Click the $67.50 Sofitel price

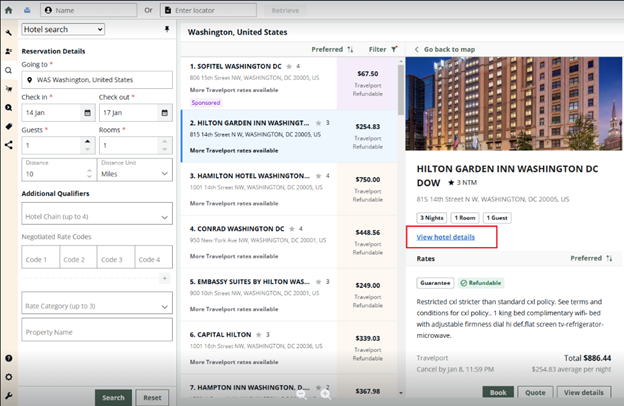368,74
